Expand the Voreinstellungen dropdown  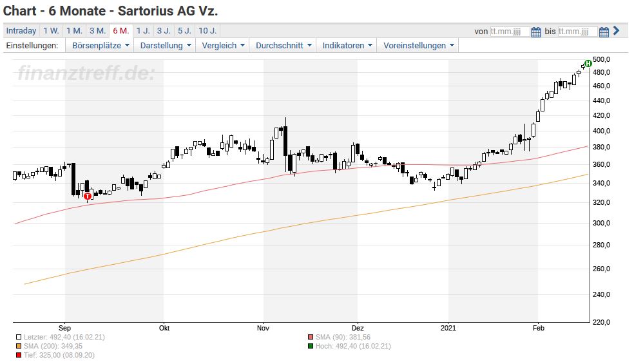(x=419, y=46)
